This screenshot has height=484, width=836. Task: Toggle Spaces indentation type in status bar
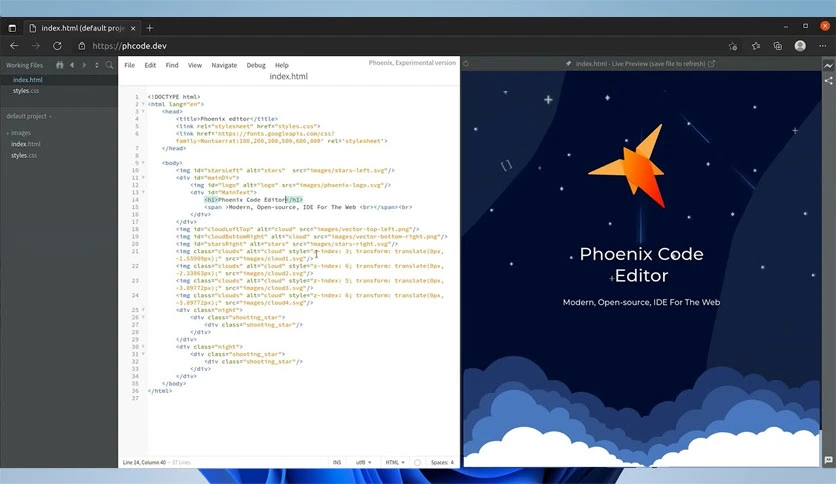440,462
